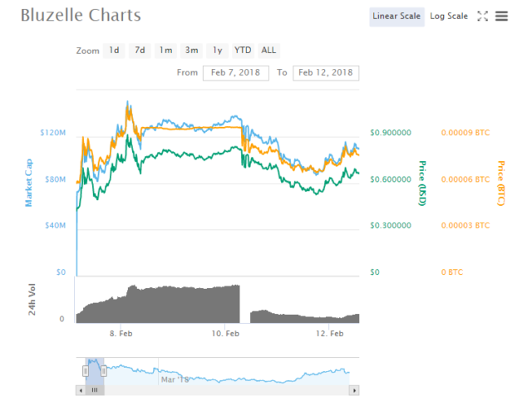Click the 0 BTC axis label
Viewport: 532px width, 406px height.
tap(452, 272)
